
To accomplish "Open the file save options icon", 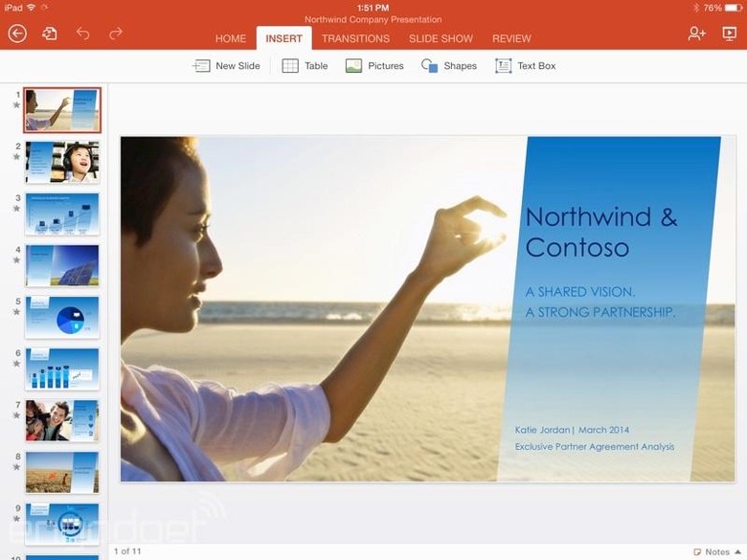I will [x=49, y=34].
